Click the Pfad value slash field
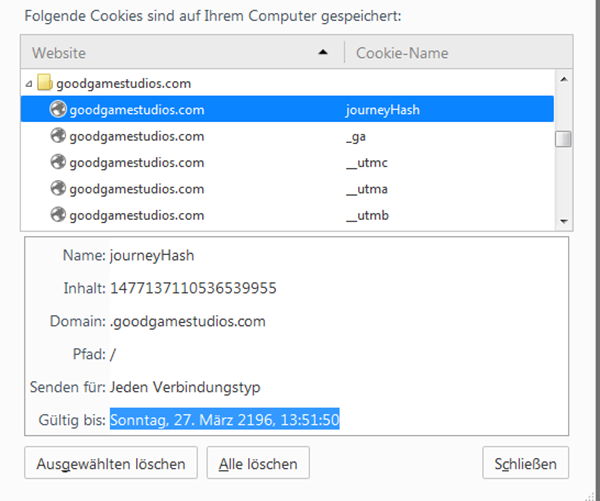 (112, 354)
